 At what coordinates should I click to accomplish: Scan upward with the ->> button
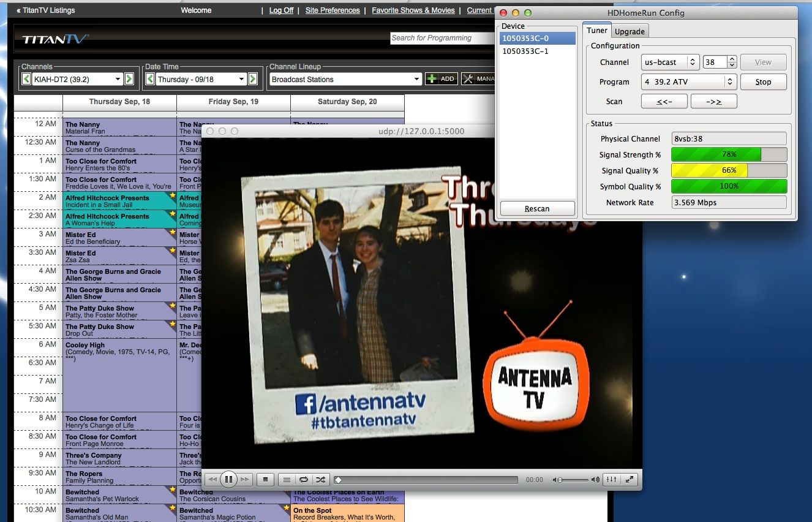point(713,102)
